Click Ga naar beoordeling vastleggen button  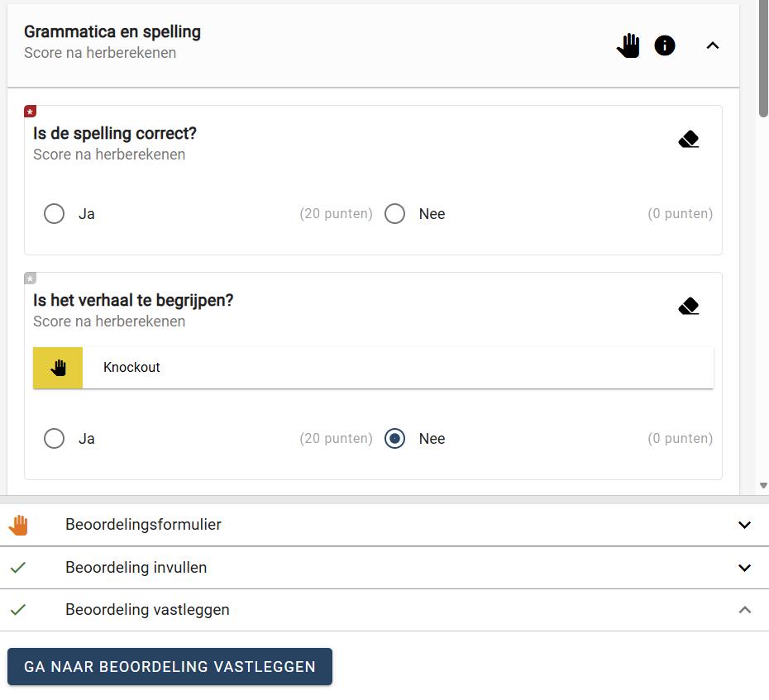click(170, 667)
